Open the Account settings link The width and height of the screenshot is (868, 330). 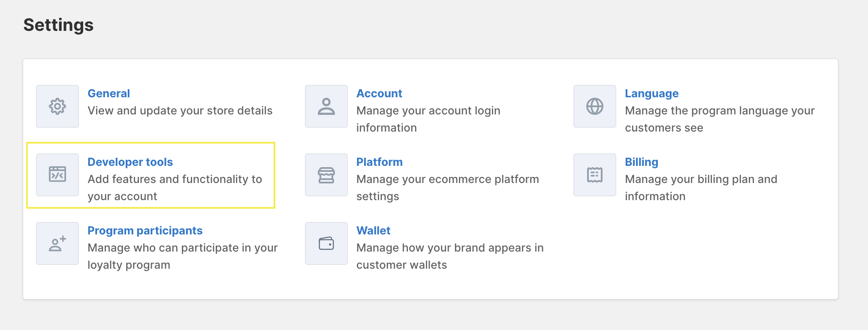379,93
